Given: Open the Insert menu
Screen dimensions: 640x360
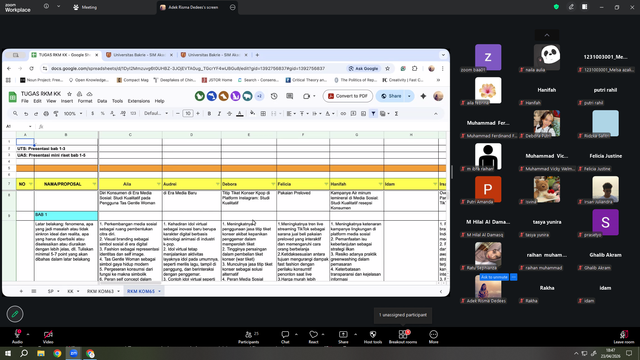Looking at the screenshot, I should click(x=67, y=101).
